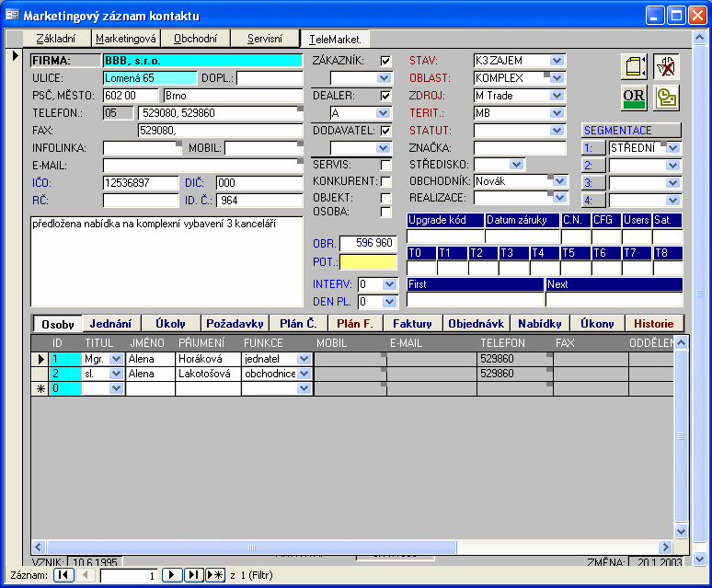Open the STŘEDISKO dropdown
Screen dimensions: 712x588
[516, 165]
